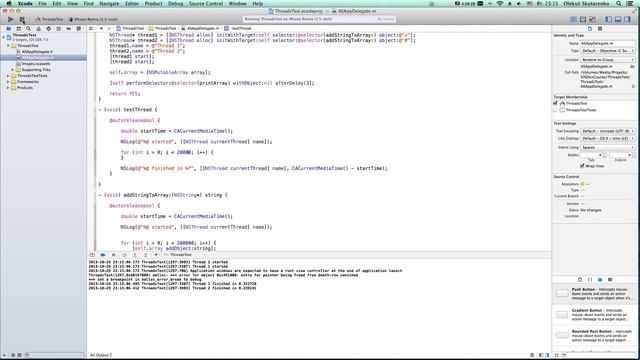
Task: Step into in debug bar
Action: pos(135,255)
